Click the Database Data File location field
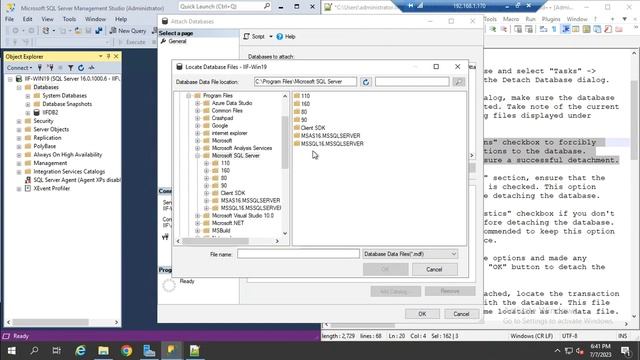 [x=305, y=82]
